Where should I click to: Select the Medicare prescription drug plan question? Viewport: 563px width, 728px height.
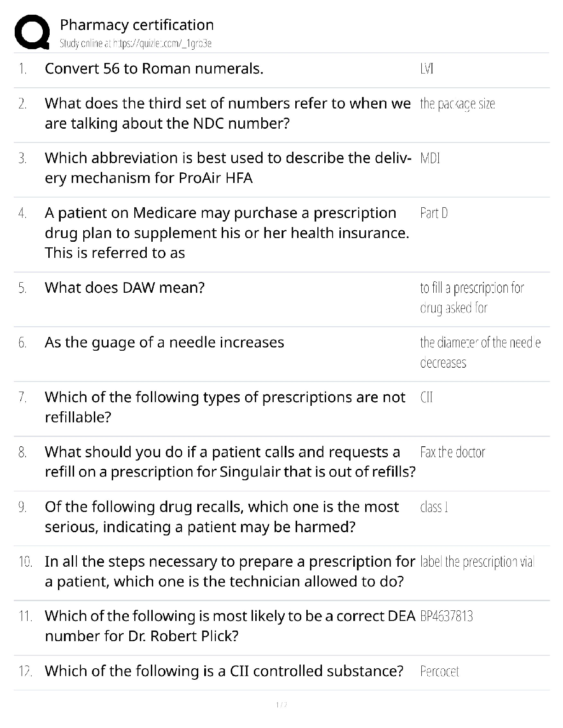point(227,233)
